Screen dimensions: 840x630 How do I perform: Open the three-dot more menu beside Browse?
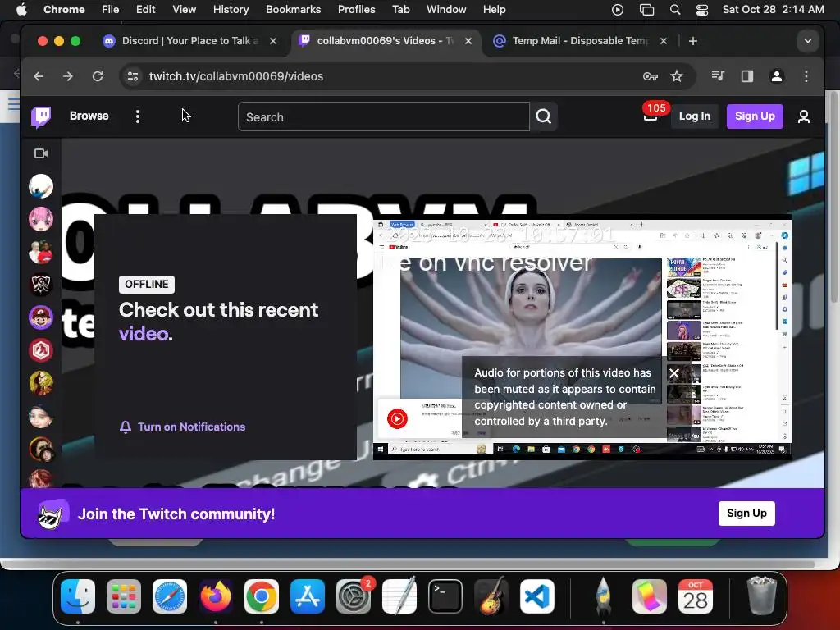pyautogui.click(x=138, y=116)
